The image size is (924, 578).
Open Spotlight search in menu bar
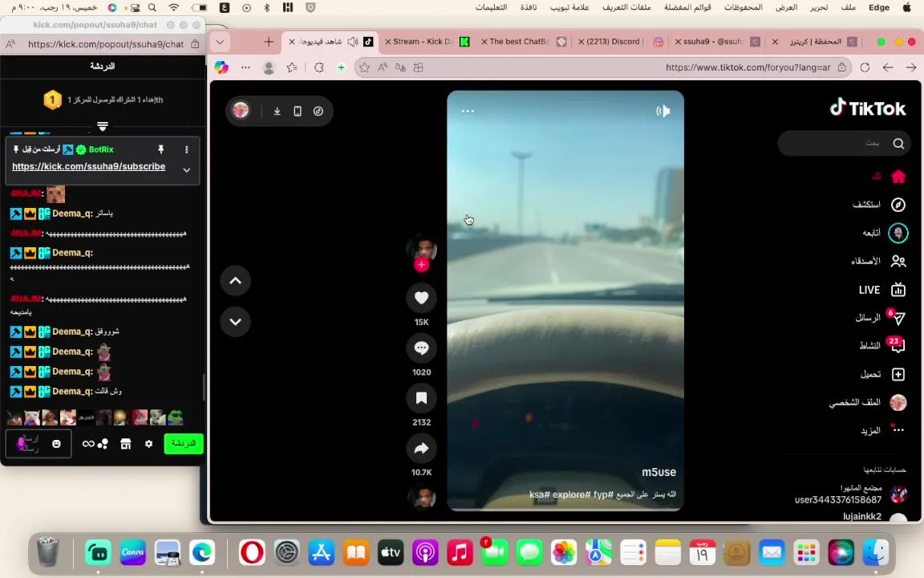point(152,7)
